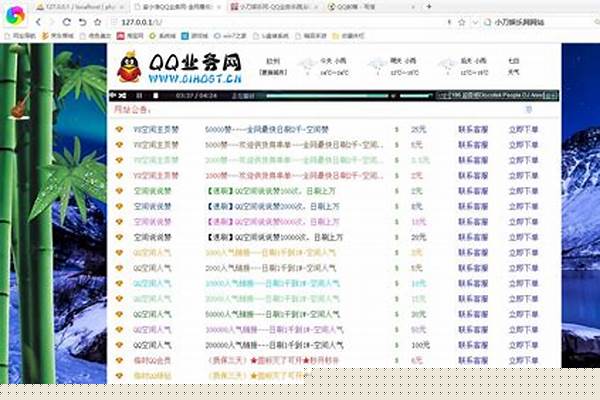The width and height of the screenshot is (600, 400).
Task: Switch to the fourth QQ tab
Action: (371, 7)
